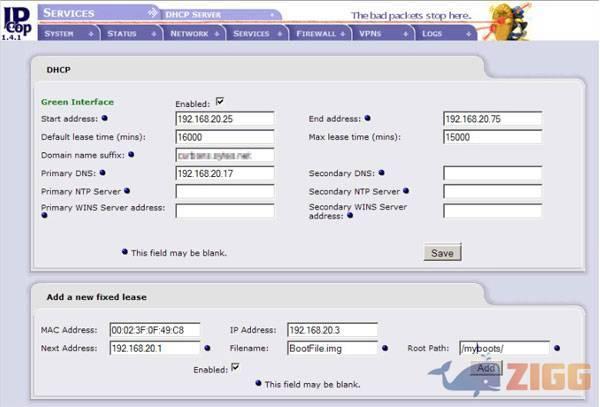Toggle fixed lease Enabled checkbox
600x407 pixels.
pos(235,368)
